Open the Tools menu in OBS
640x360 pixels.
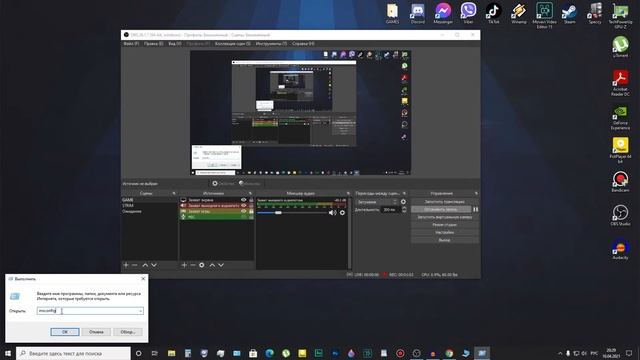coord(271,44)
